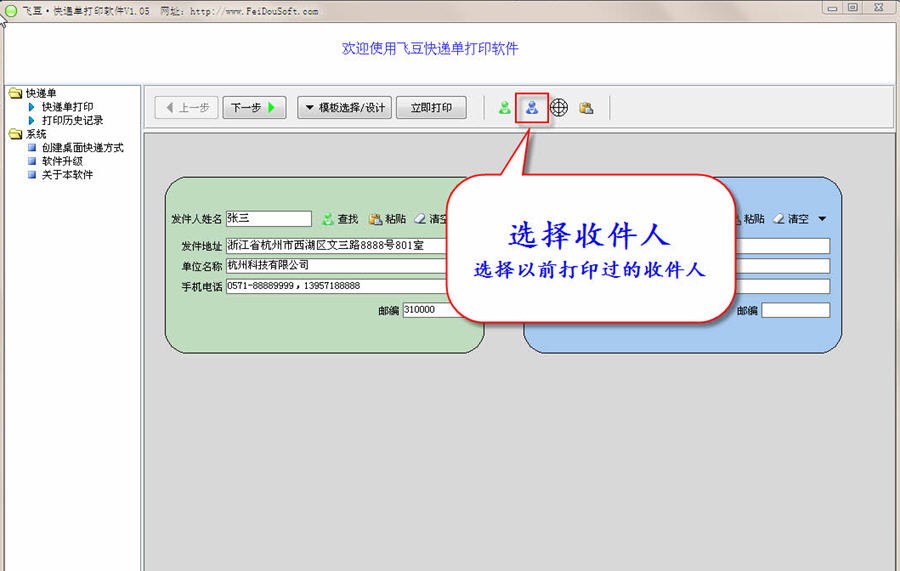Click recipient 清空 clear button
Screen dimensions: 900x571
click(x=790, y=219)
